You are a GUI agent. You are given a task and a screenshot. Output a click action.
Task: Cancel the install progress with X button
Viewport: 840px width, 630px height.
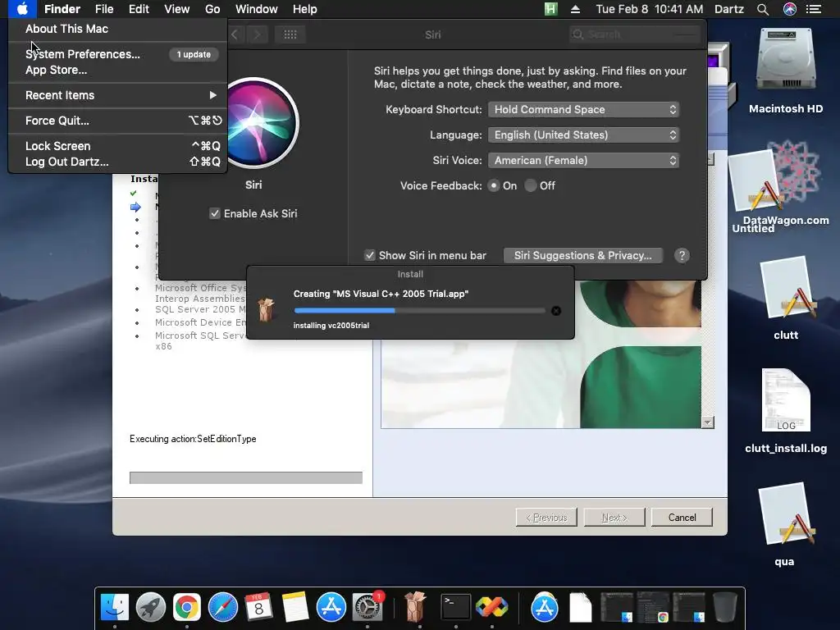[x=556, y=311]
